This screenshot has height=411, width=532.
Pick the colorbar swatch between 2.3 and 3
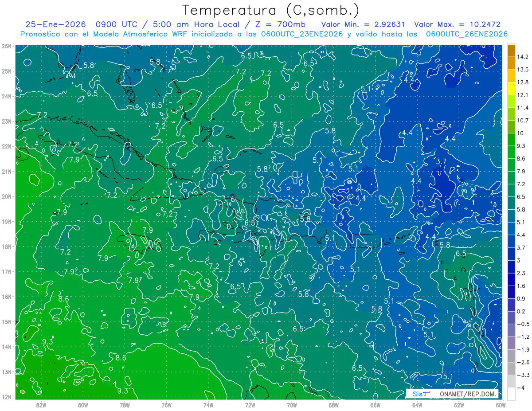tap(512, 266)
